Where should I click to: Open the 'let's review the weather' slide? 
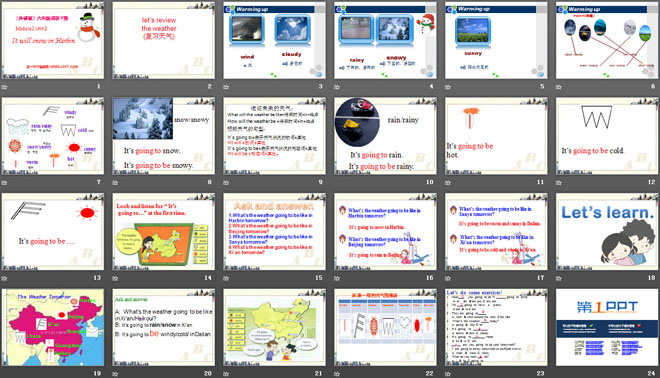coord(163,40)
